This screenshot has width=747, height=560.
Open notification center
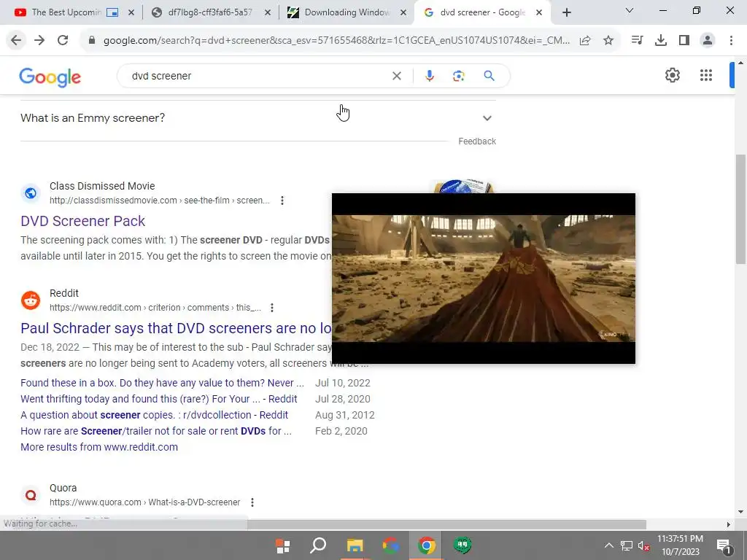[x=724, y=545]
